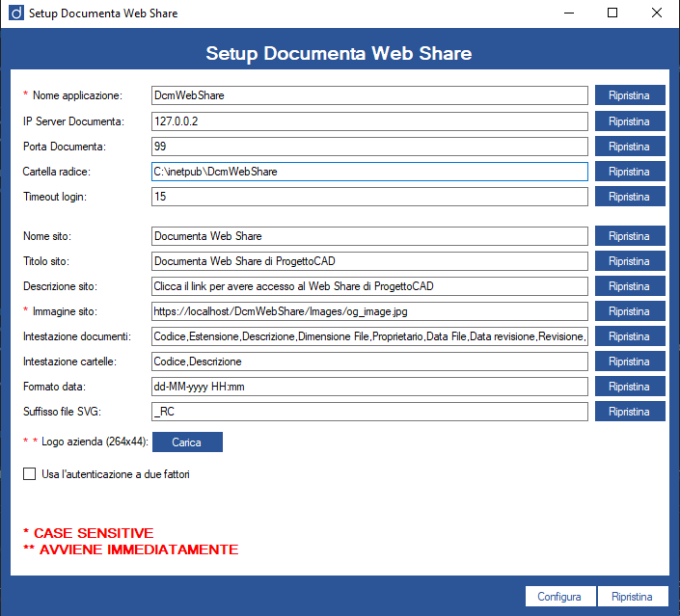Click Ripristina for Cartella radice
This screenshot has width=680, height=616.
click(630, 172)
